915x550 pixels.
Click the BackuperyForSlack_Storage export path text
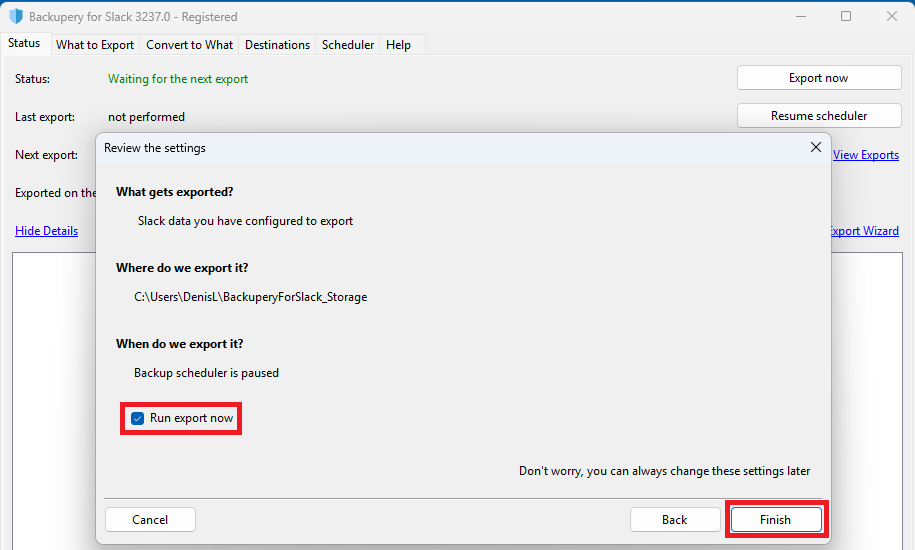251,297
